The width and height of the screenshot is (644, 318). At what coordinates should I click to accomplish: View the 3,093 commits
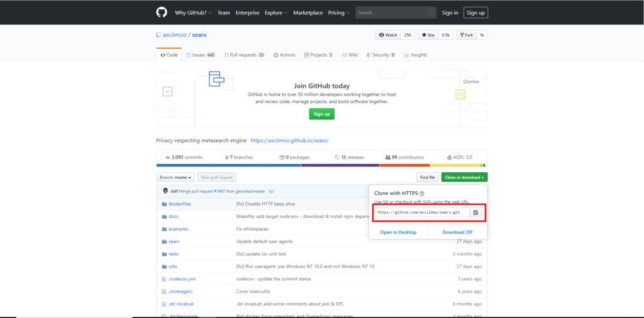pyautogui.click(x=184, y=158)
